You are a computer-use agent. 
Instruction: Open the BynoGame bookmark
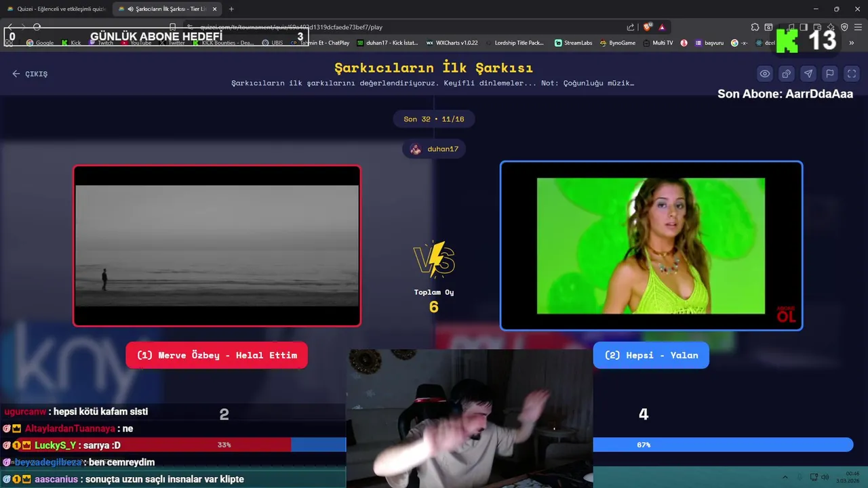[617, 43]
